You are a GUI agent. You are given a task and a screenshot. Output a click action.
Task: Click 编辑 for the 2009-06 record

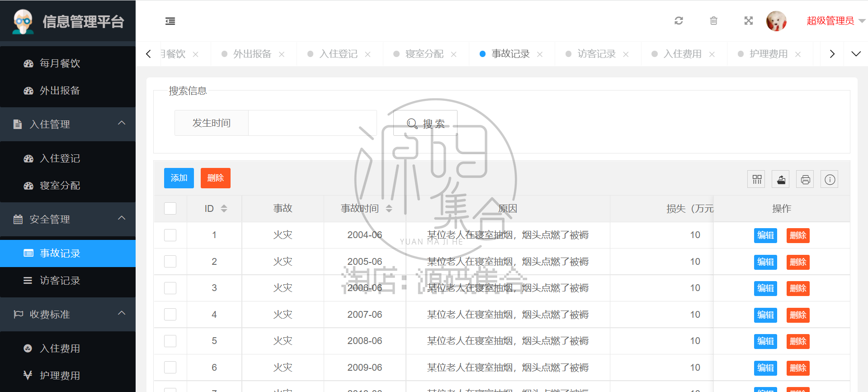pos(765,368)
